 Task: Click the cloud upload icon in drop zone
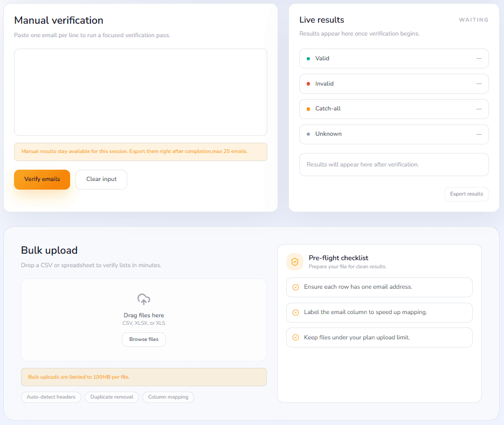pyautogui.click(x=143, y=299)
